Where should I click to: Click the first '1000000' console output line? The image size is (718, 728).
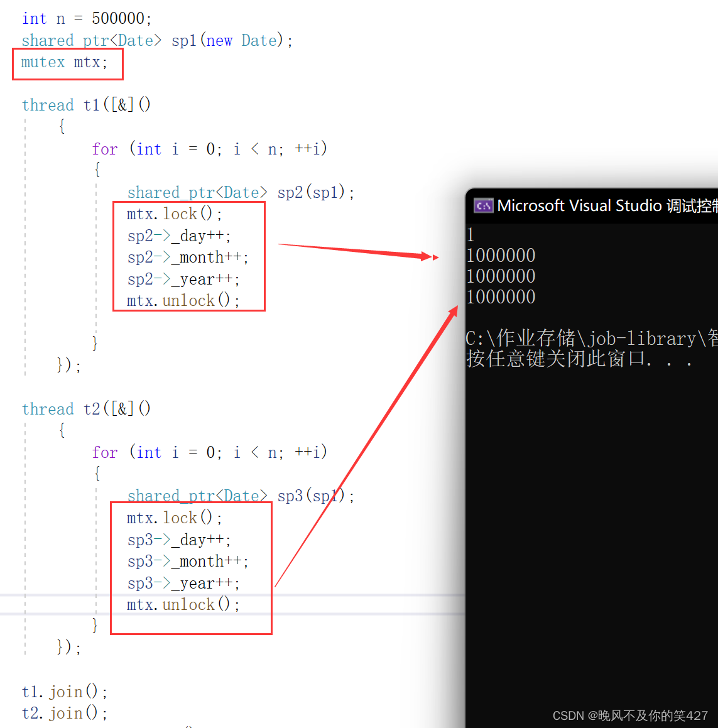pos(501,256)
